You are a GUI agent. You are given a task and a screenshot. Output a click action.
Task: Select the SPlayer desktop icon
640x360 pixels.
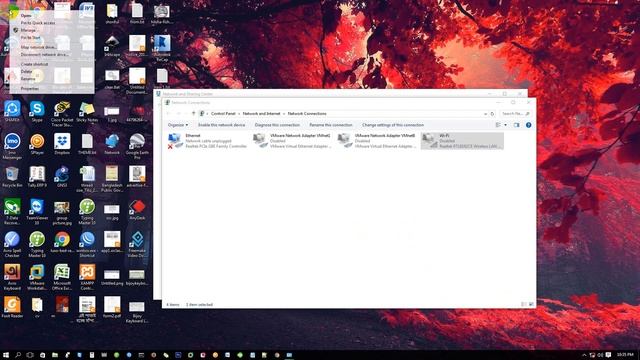coord(37,144)
